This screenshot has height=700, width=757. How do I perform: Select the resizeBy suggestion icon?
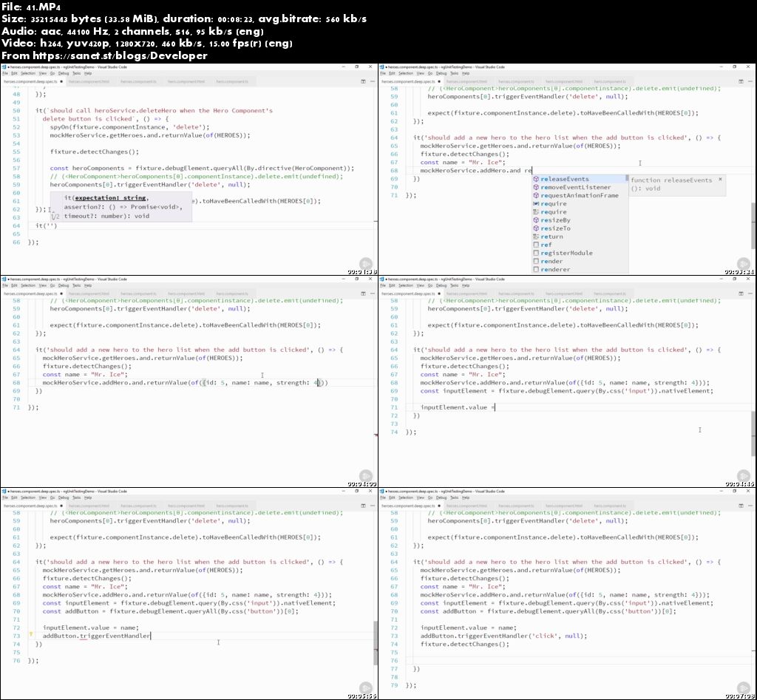[x=536, y=220]
